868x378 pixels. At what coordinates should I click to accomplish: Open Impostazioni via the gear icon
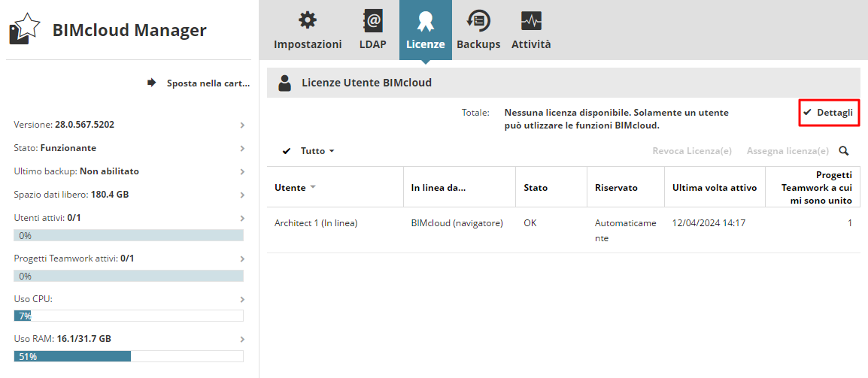click(307, 20)
